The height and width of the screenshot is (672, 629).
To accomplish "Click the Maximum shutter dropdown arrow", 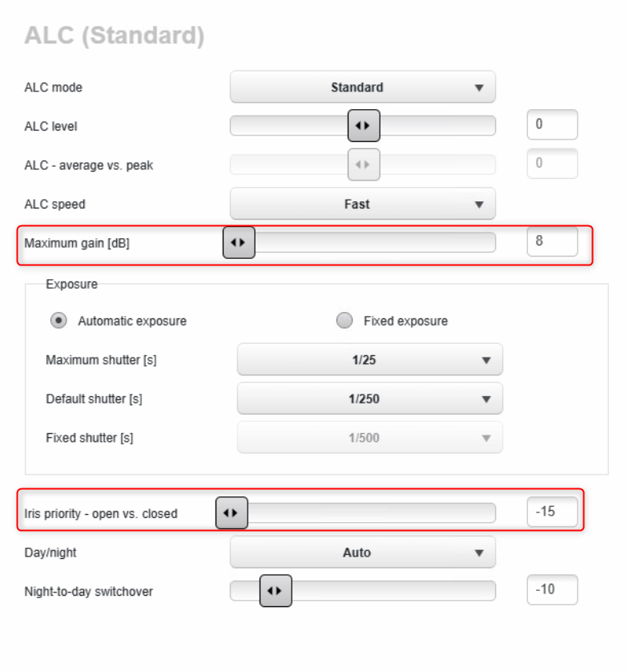I will [x=486, y=361].
